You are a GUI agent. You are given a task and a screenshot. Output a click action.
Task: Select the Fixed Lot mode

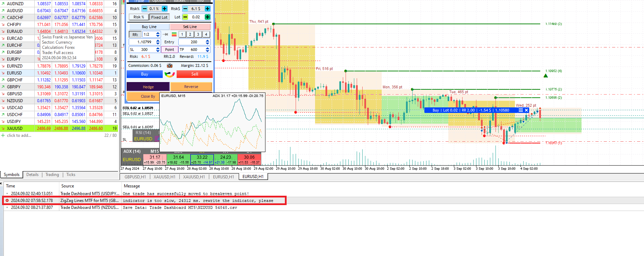(x=159, y=17)
